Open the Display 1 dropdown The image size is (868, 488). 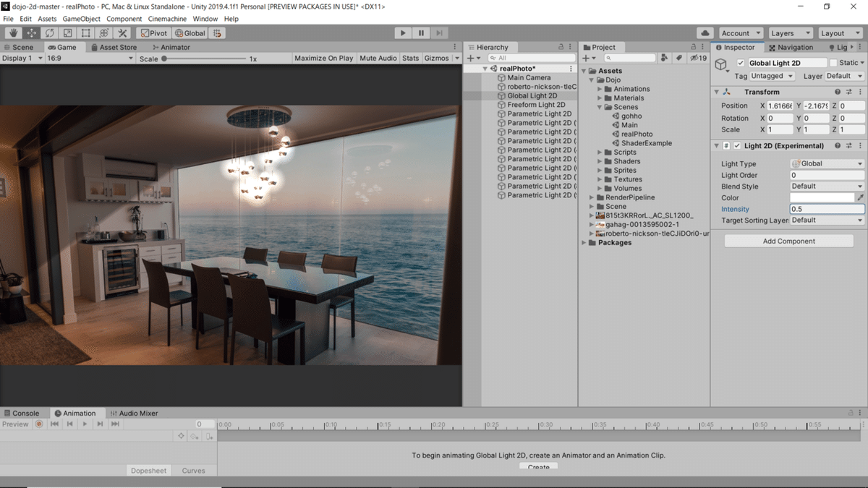point(22,58)
